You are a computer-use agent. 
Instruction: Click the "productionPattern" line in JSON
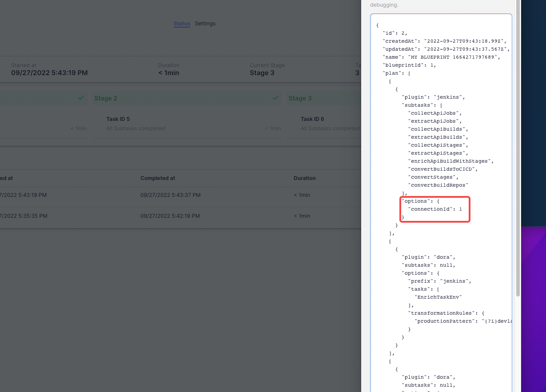(x=463, y=321)
